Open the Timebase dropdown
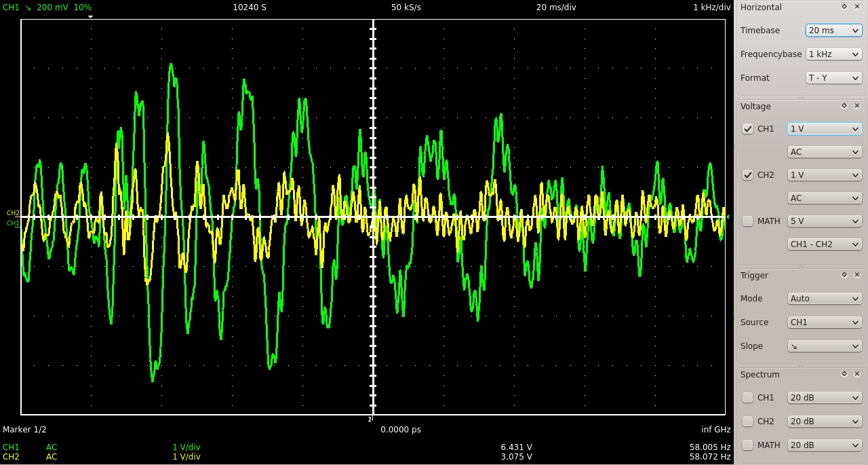The image size is (868, 465). 833,31
